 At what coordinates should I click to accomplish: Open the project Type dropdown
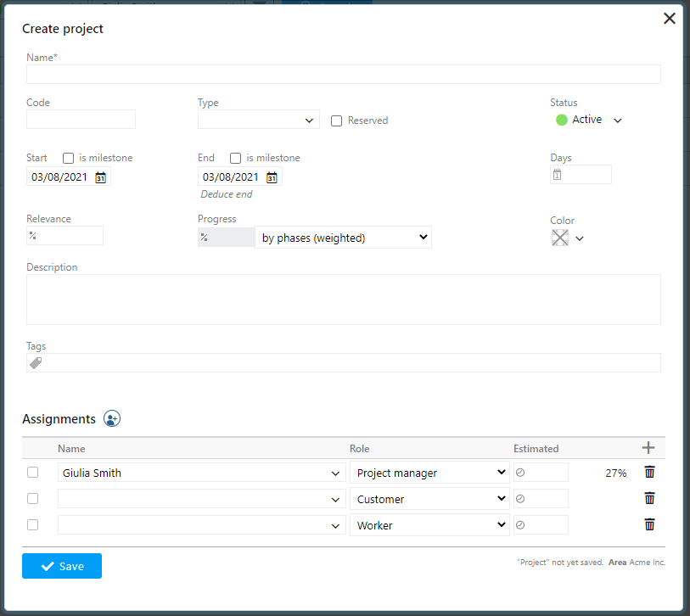tap(259, 120)
